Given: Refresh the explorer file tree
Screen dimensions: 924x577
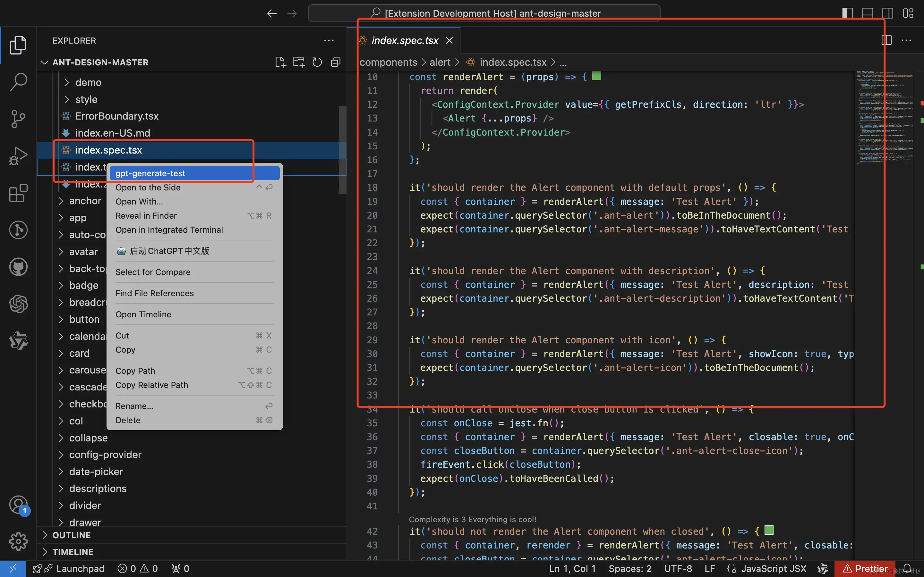Looking at the screenshot, I should (x=317, y=62).
